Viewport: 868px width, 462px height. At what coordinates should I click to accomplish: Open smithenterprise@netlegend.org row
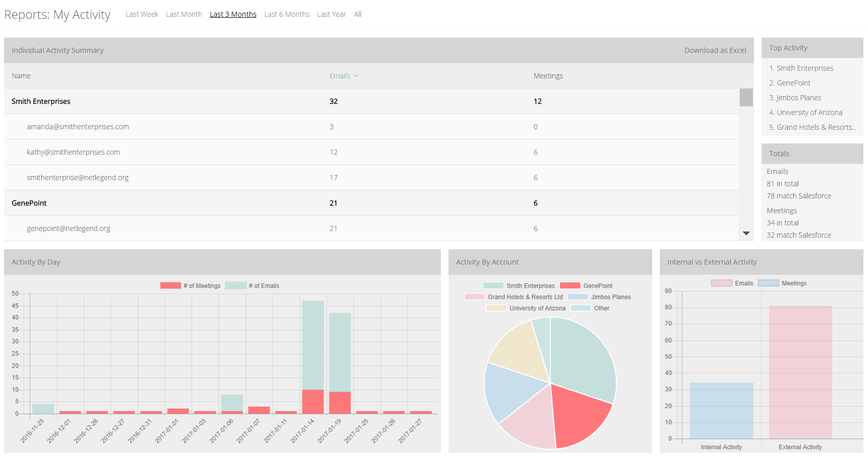coord(372,178)
